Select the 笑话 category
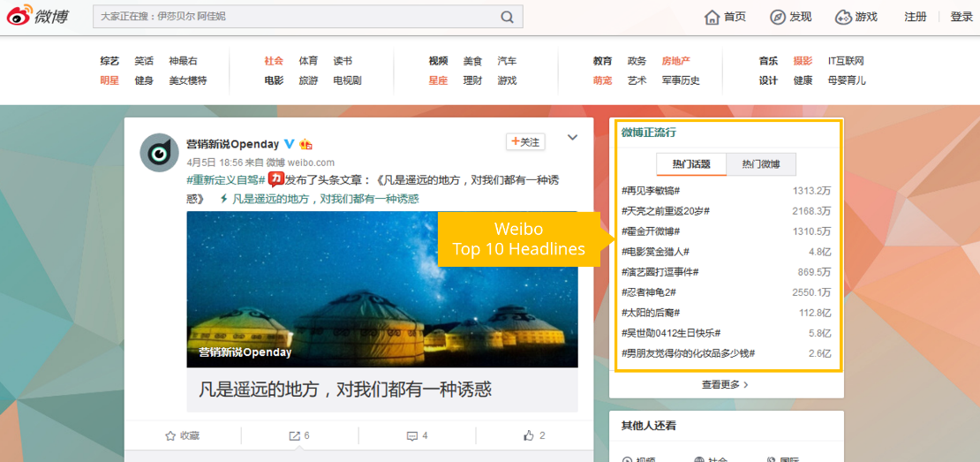Viewport: 980px width, 462px height. (144, 61)
